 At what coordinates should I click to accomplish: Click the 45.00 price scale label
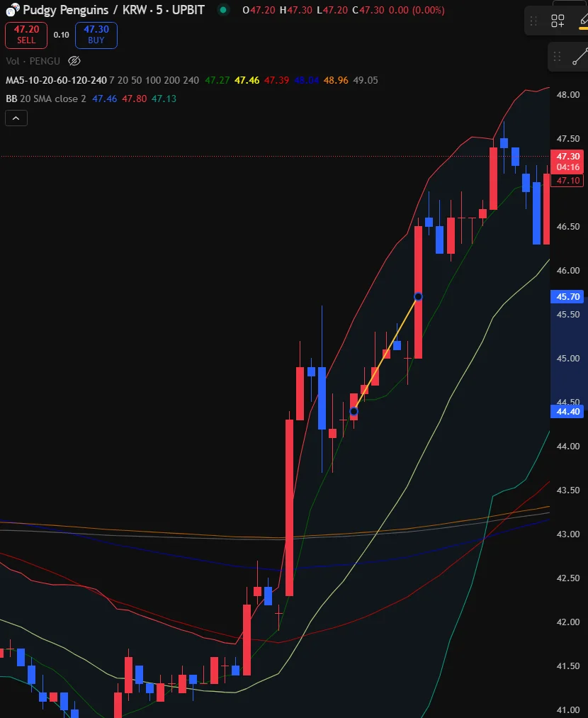point(568,359)
